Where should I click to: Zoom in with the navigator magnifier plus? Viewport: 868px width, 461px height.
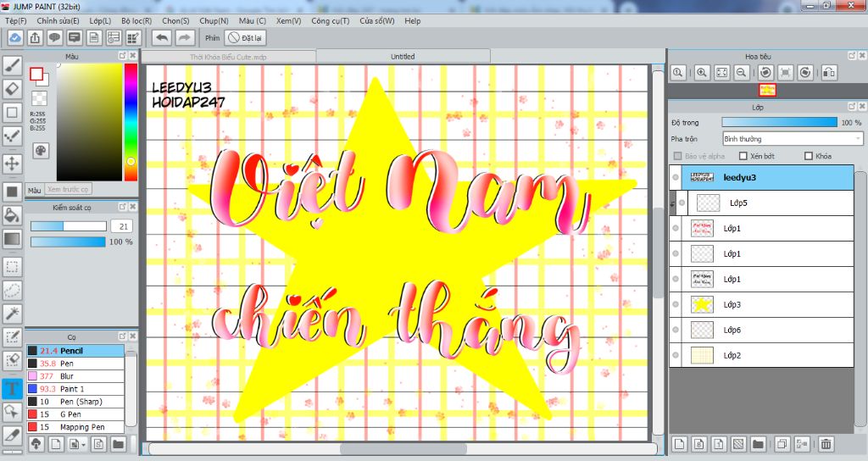coord(701,73)
